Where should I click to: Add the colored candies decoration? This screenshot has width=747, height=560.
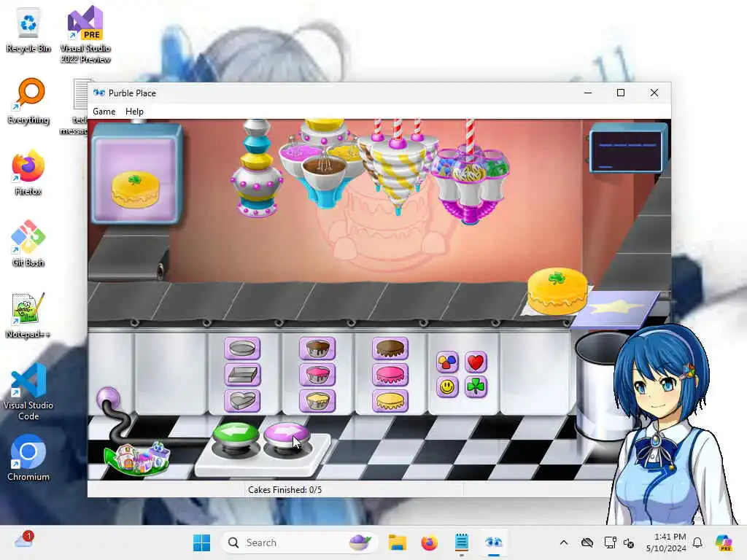[447, 362]
